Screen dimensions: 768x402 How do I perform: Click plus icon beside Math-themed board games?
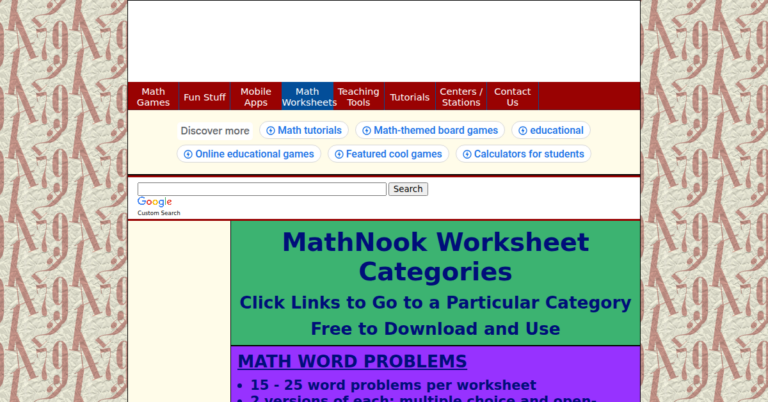point(366,131)
